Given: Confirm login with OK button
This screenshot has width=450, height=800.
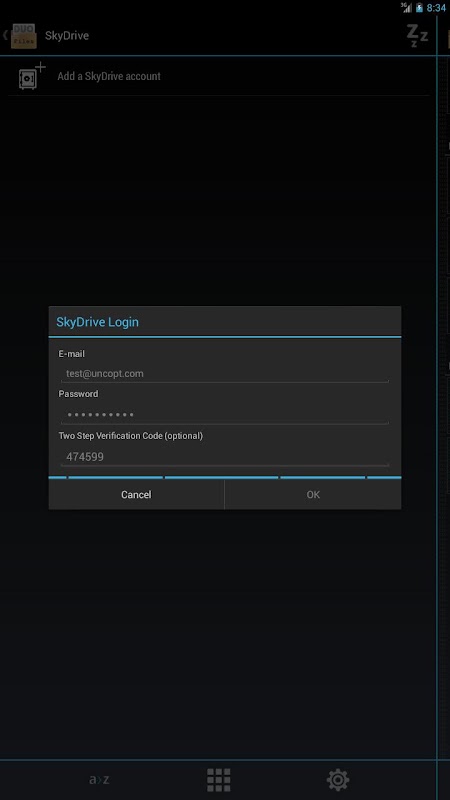Looking at the screenshot, I should (313, 494).
